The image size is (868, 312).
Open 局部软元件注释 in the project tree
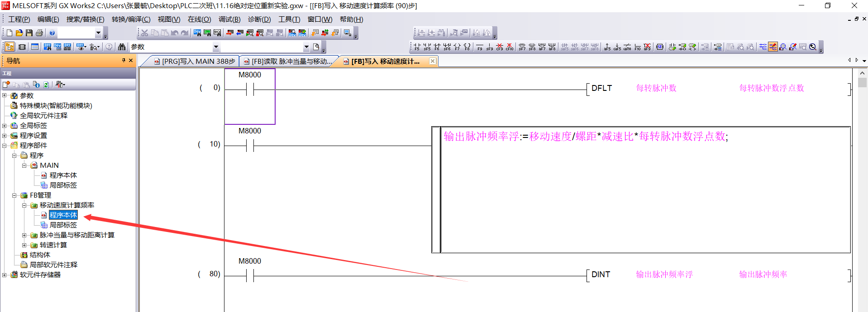(53, 265)
